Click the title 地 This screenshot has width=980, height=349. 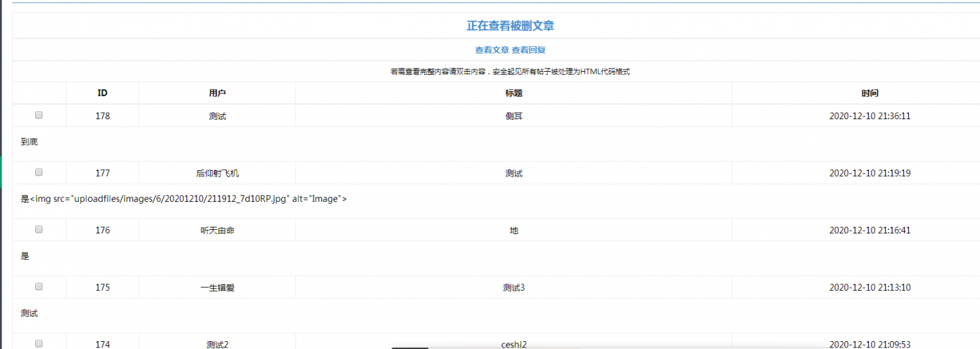(x=514, y=231)
